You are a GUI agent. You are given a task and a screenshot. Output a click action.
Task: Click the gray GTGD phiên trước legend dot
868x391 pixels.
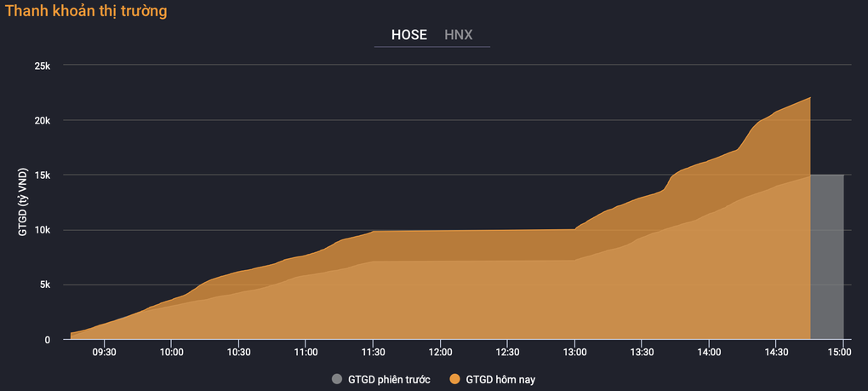(337, 379)
